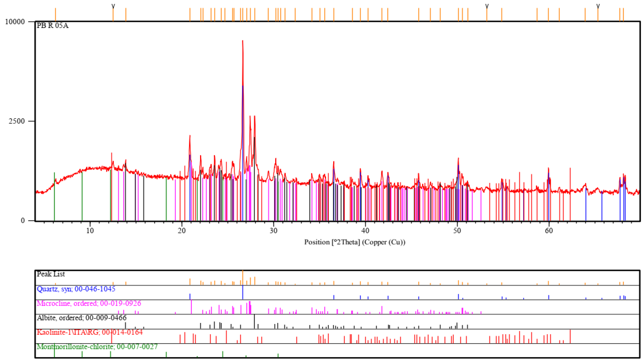Click the v marker near 12° at top
This screenshot has width=644, height=364.
point(113,5)
